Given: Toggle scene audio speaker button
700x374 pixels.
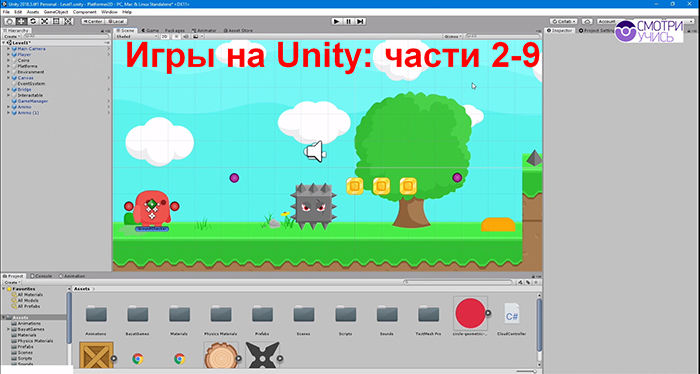Looking at the screenshot, I should (x=186, y=37).
